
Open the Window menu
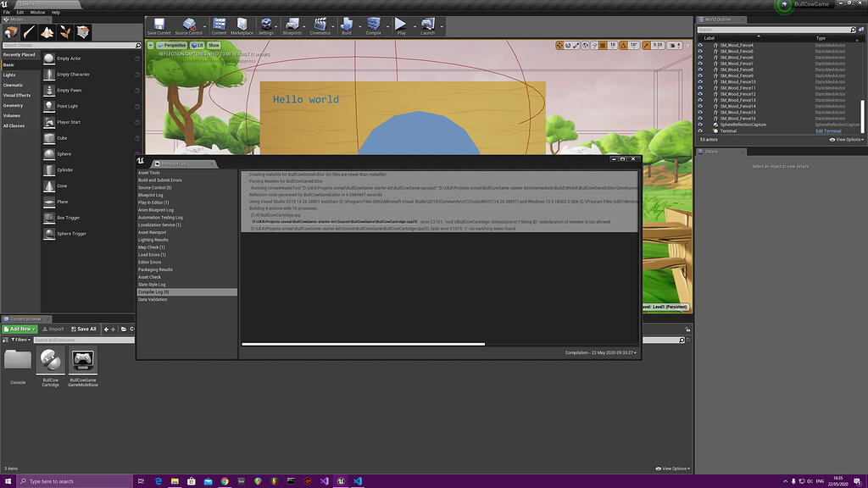[x=36, y=12]
